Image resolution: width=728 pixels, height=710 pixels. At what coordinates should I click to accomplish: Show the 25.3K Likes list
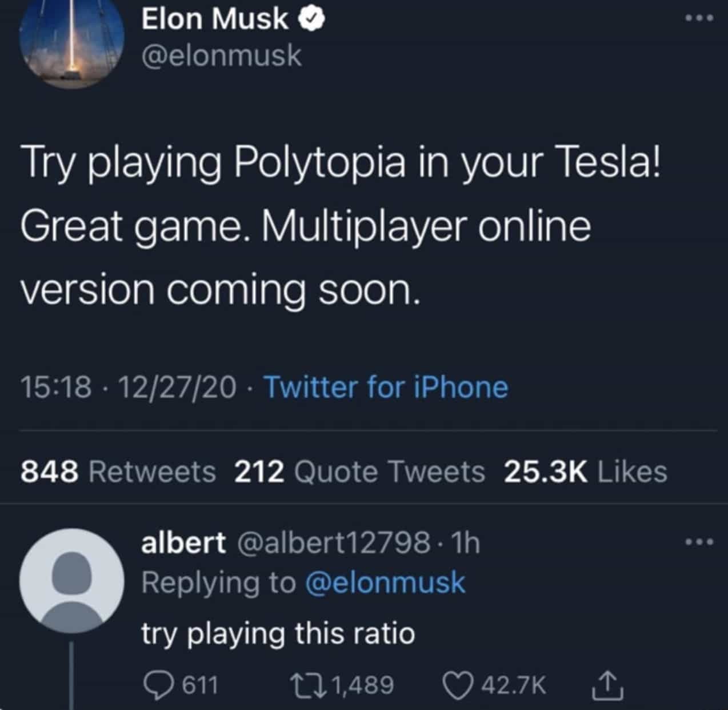[585, 472]
